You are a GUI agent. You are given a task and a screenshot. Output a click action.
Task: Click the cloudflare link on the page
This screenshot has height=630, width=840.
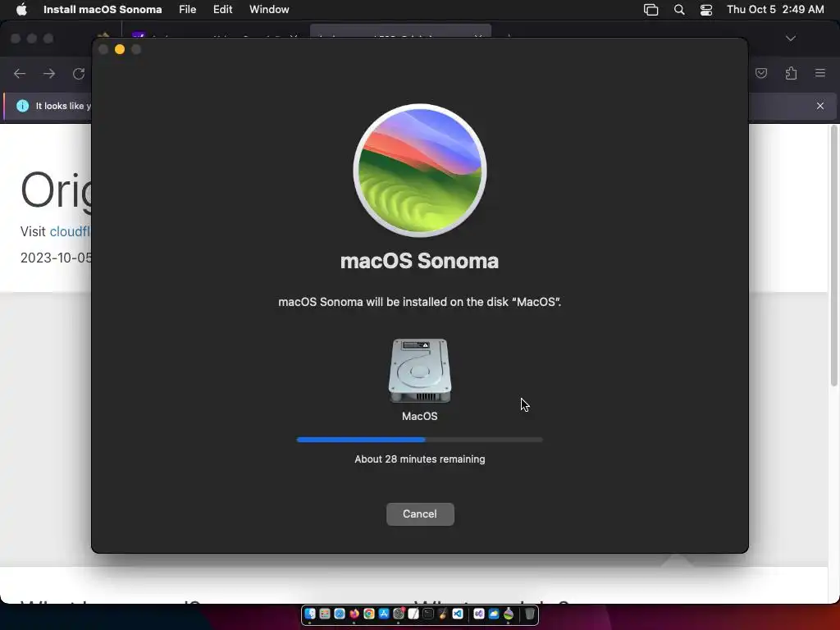[x=71, y=231]
